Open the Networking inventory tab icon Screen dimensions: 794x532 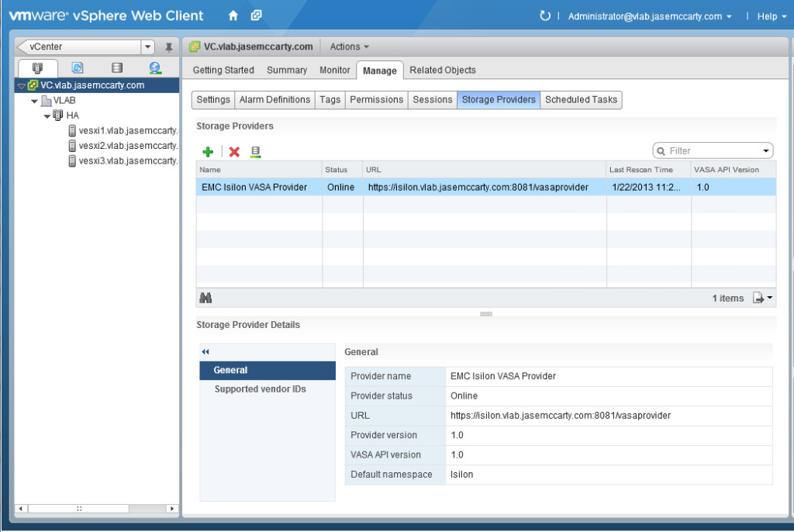(155, 68)
